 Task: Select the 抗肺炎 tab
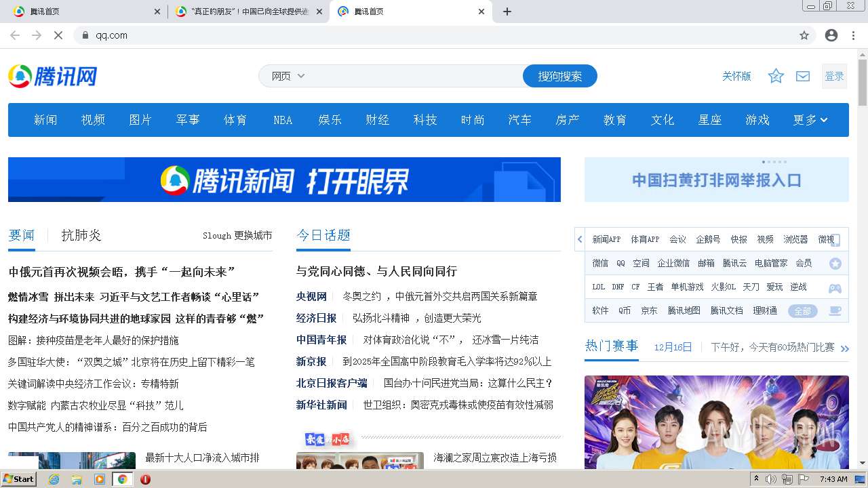point(81,235)
